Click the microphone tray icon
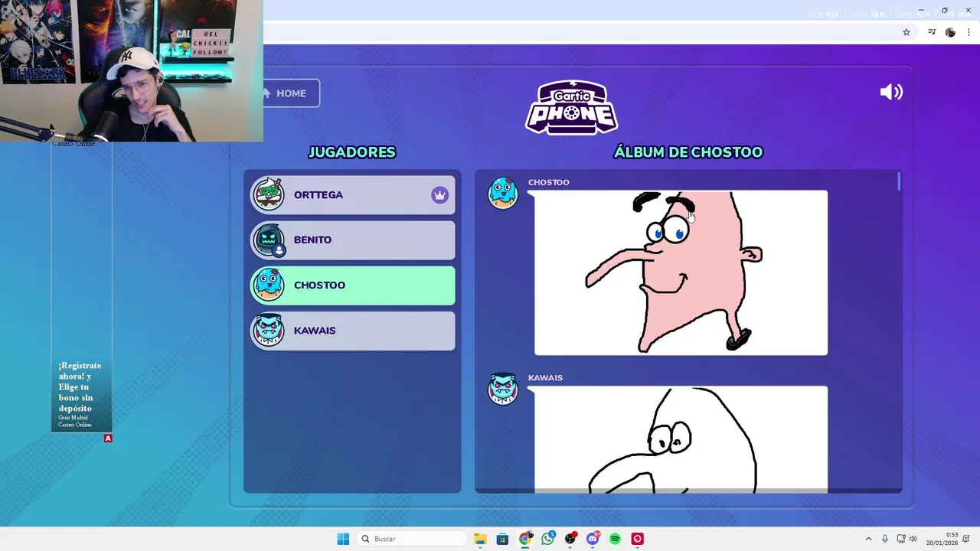 click(x=885, y=539)
